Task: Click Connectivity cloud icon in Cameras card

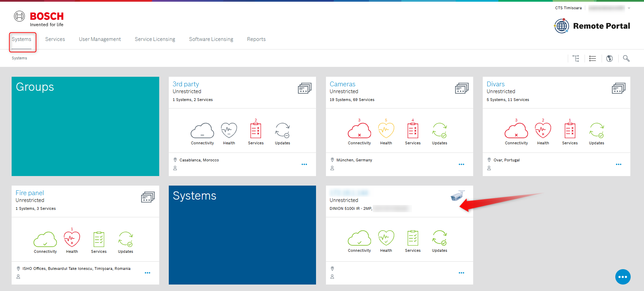Action: click(359, 131)
